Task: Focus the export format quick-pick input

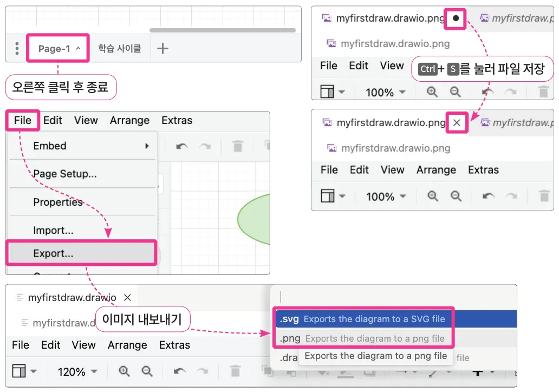Action: [x=396, y=297]
